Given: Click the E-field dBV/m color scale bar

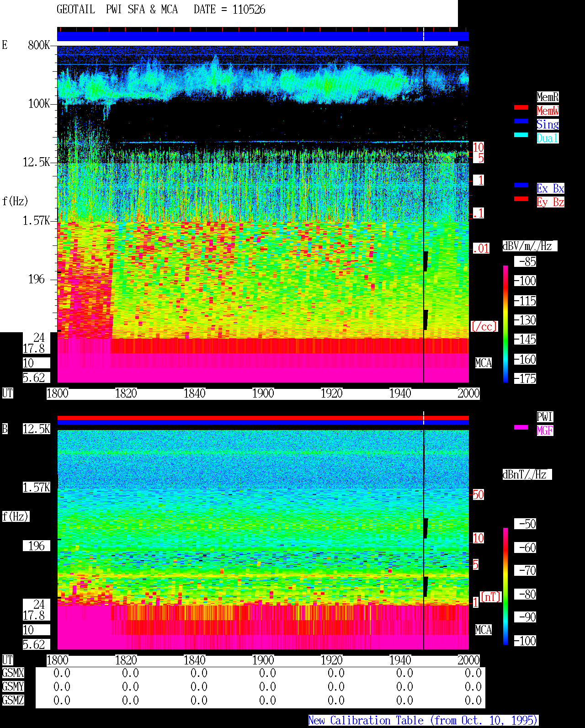Looking at the screenshot, I should click(505, 324).
